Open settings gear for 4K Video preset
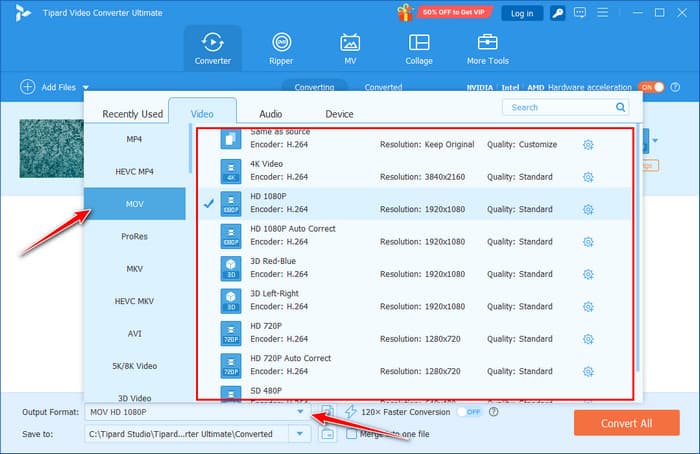This screenshot has width=700, height=454. [x=588, y=177]
